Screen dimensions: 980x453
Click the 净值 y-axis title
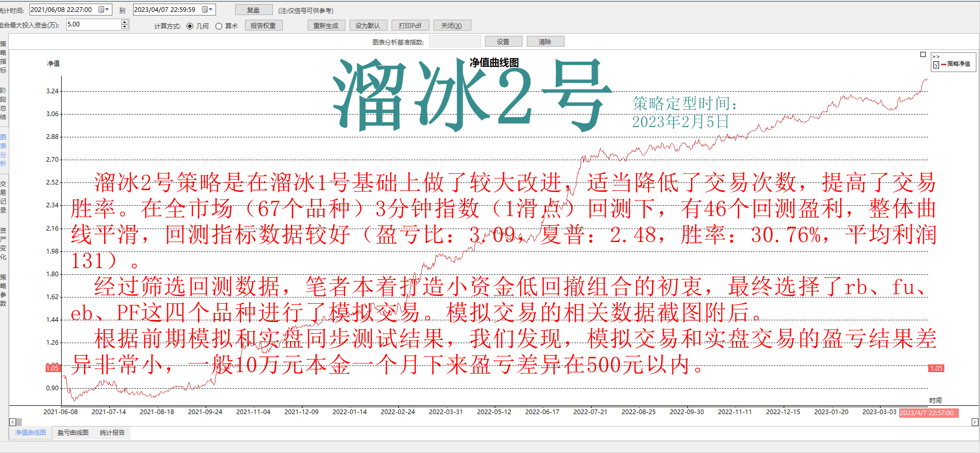tap(54, 64)
